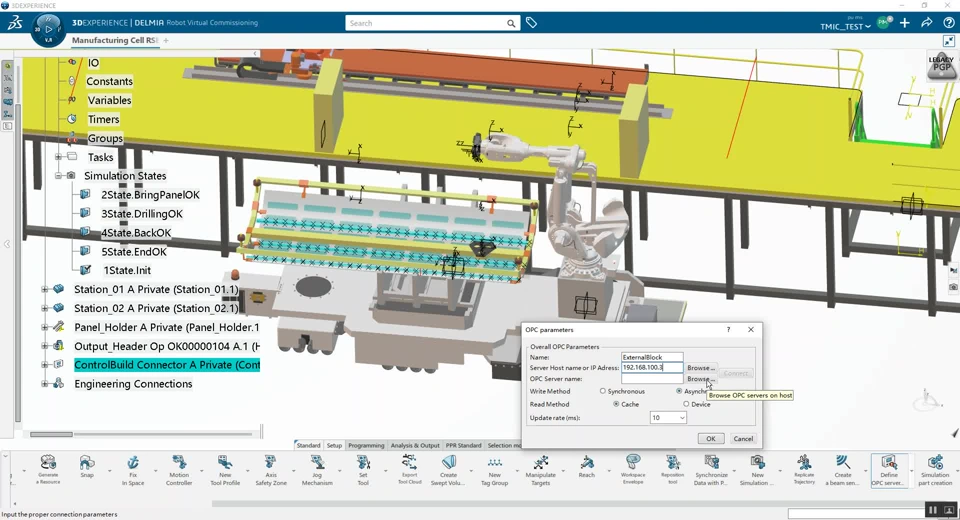Launch the New Tool Profile command

(225, 469)
